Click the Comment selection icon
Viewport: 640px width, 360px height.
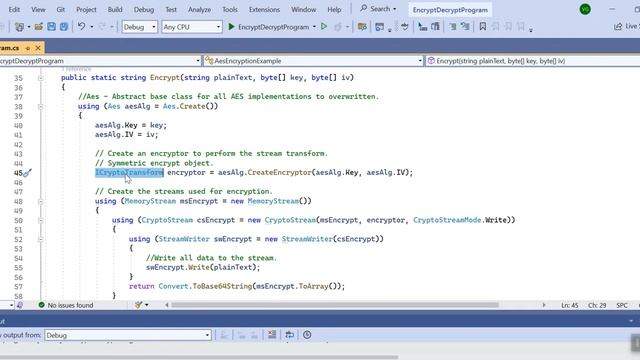(x=422, y=27)
